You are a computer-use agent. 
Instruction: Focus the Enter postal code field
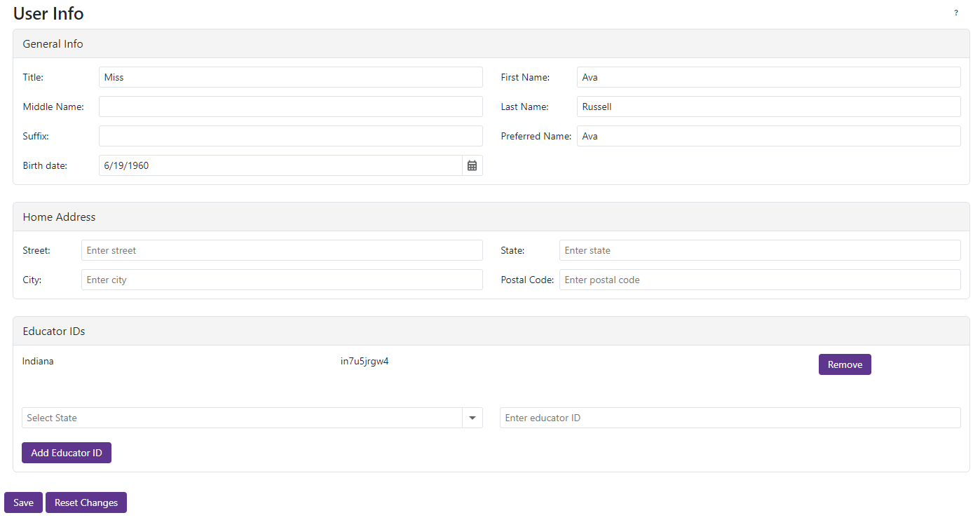[x=759, y=280]
